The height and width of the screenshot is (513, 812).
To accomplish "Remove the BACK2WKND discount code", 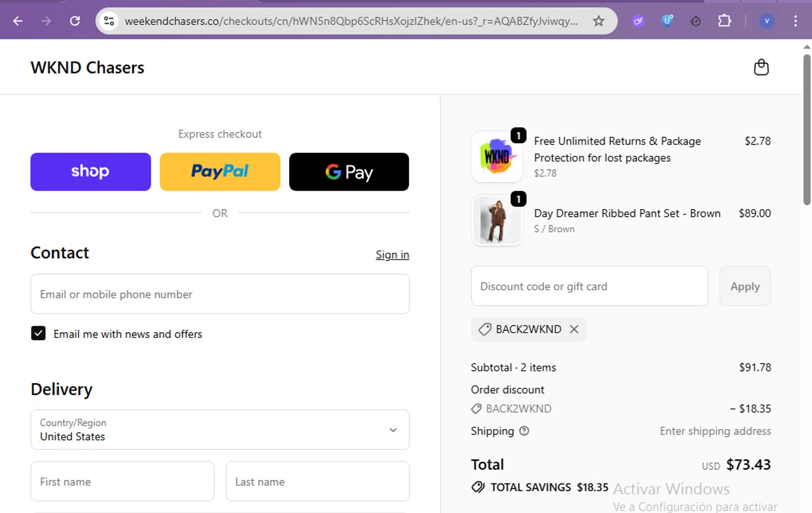I will point(574,329).
